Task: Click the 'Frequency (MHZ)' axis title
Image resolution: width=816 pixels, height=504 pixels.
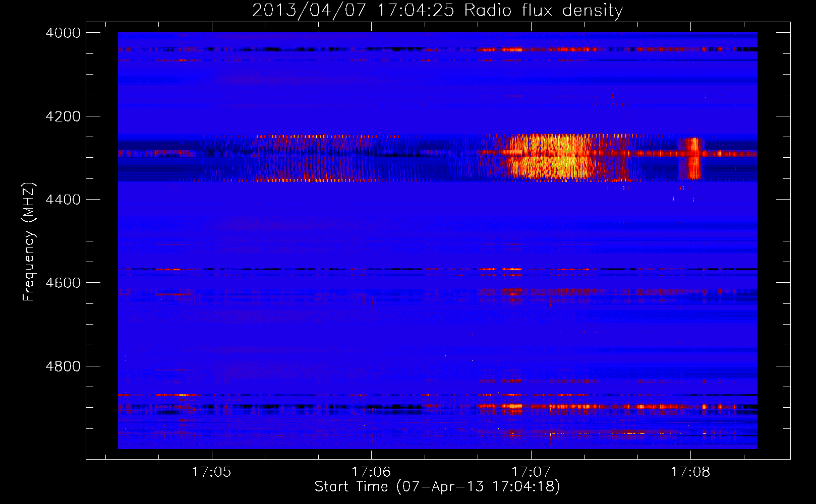Action: 29,241
